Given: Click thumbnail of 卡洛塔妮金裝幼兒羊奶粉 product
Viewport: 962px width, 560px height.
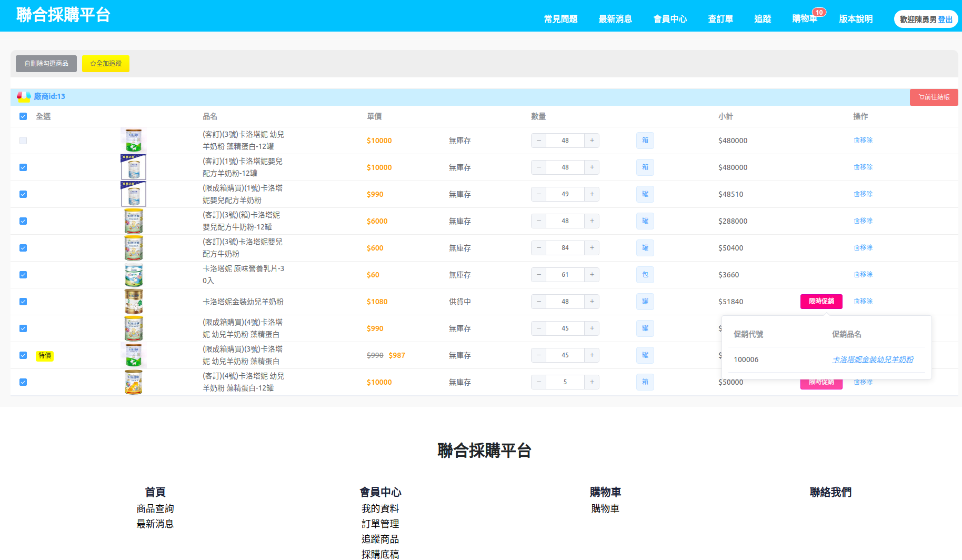Looking at the screenshot, I should (134, 302).
